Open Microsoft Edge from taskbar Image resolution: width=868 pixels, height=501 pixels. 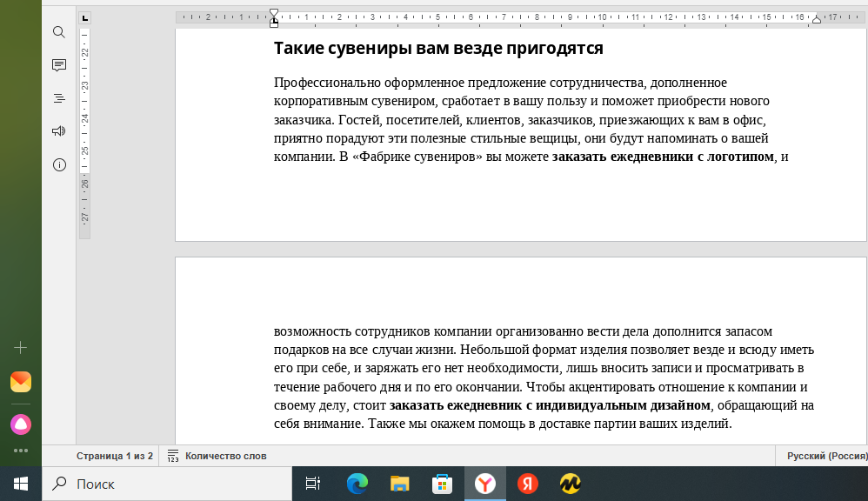coord(357,484)
